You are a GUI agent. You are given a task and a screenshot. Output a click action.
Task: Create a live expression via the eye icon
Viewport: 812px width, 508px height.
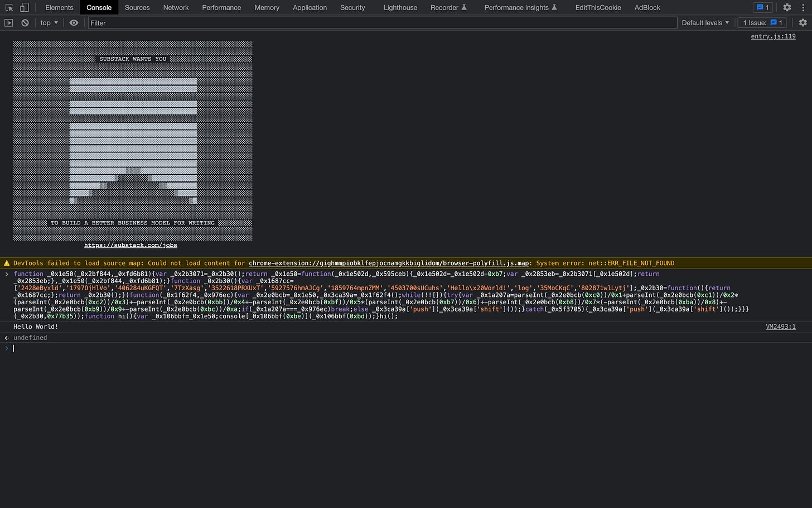pos(73,22)
